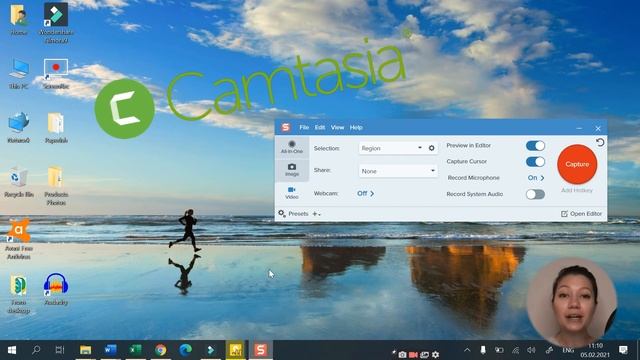Enable the Record System Audio switch
The height and width of the screenshot is (360, 640).
(535, 194)
